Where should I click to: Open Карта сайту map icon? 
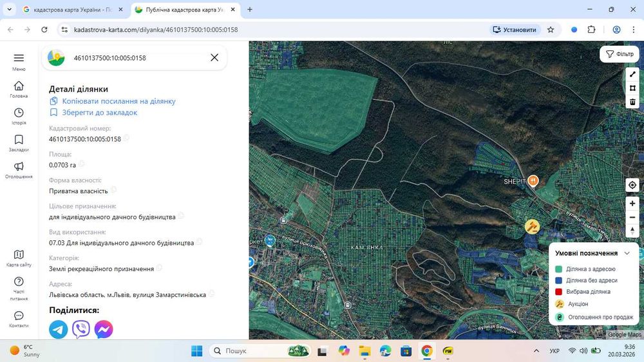tap(19, 254)
